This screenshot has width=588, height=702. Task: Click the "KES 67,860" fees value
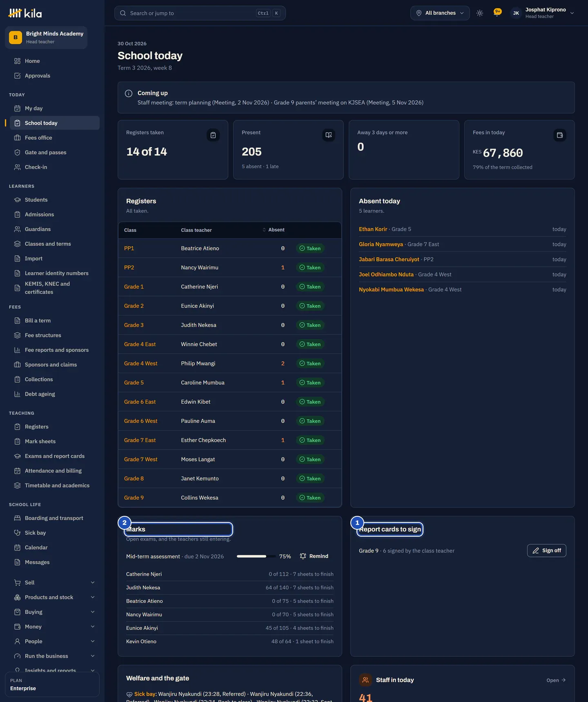[x=498, y=153]
